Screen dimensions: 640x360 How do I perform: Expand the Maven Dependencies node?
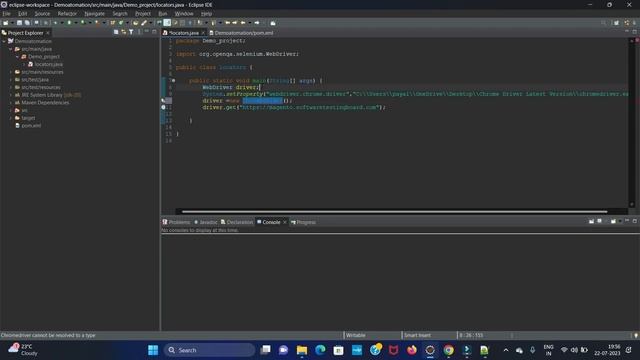click(x=11, y=102)
